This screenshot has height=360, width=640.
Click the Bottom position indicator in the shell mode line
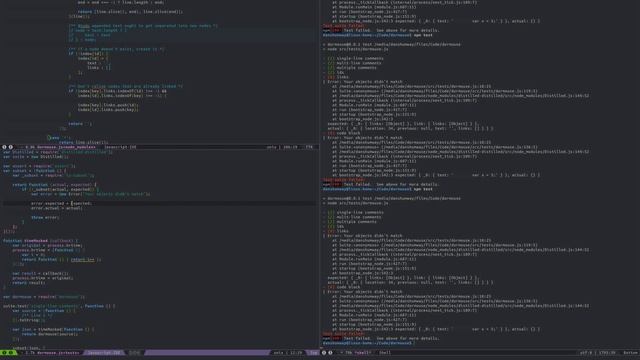pos(630,353)
